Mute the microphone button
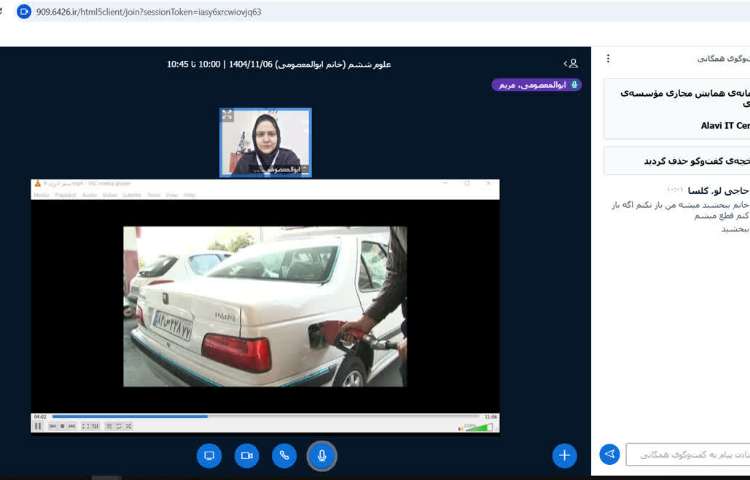This screenshot has height=480, width=750. click(321, 456)
